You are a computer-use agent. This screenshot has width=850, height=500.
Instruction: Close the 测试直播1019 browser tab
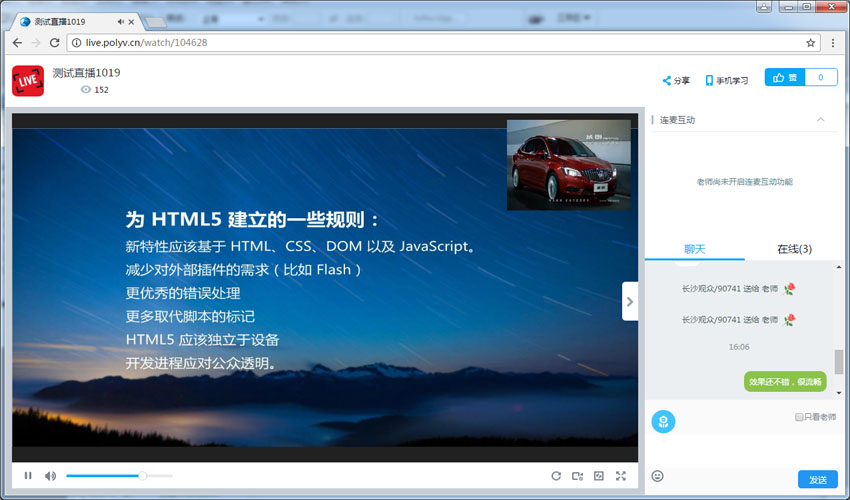131,22
